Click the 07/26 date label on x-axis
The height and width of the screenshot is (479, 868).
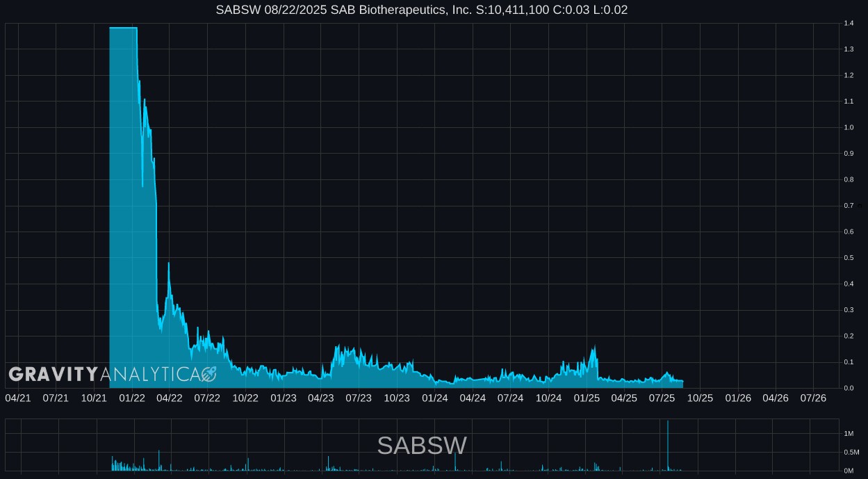(x=813, y=398)
